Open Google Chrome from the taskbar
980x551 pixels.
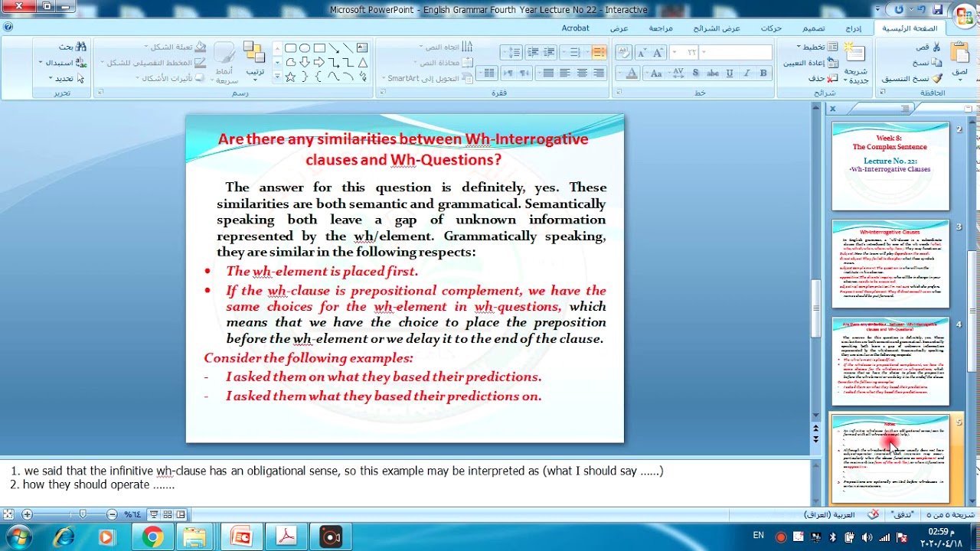(x=152, y=537)
